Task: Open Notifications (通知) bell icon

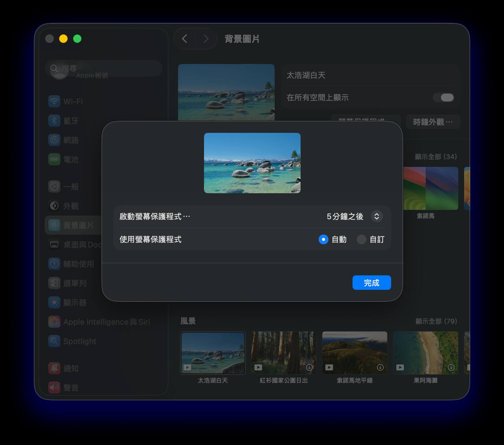Action: (54, 368)
